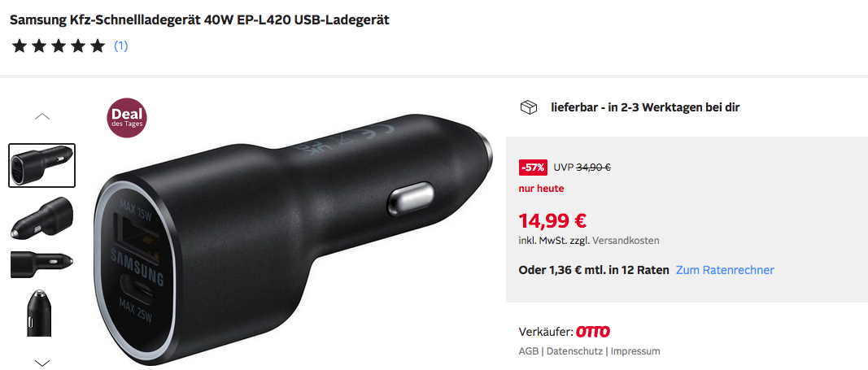Image resolution: width=868 pixels, height=370 pixels.
Task: Click the Deal des Tages badge
Action: coord(128,118)
